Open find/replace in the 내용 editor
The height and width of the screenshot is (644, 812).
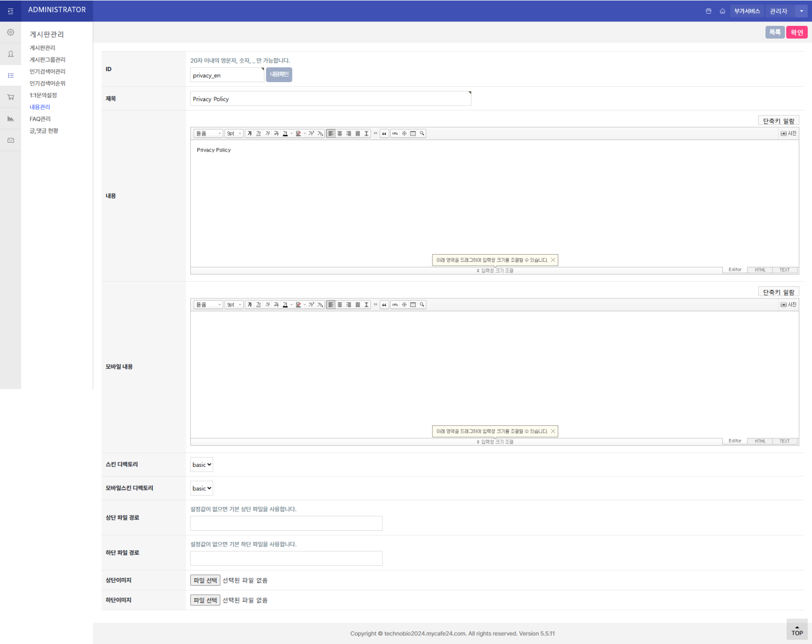pyautogui.click(x=422, y=133)
